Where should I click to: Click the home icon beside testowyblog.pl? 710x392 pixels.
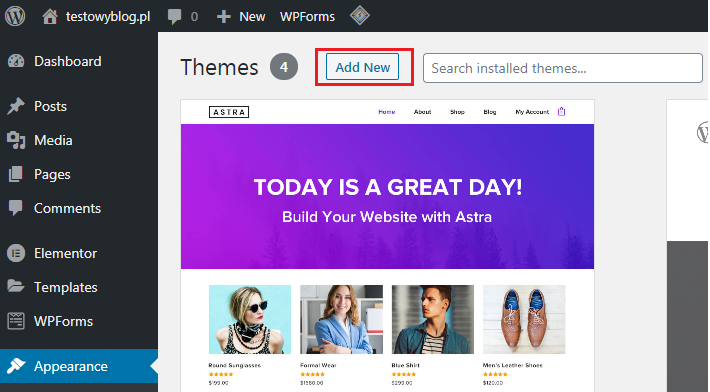pos(50,17)
